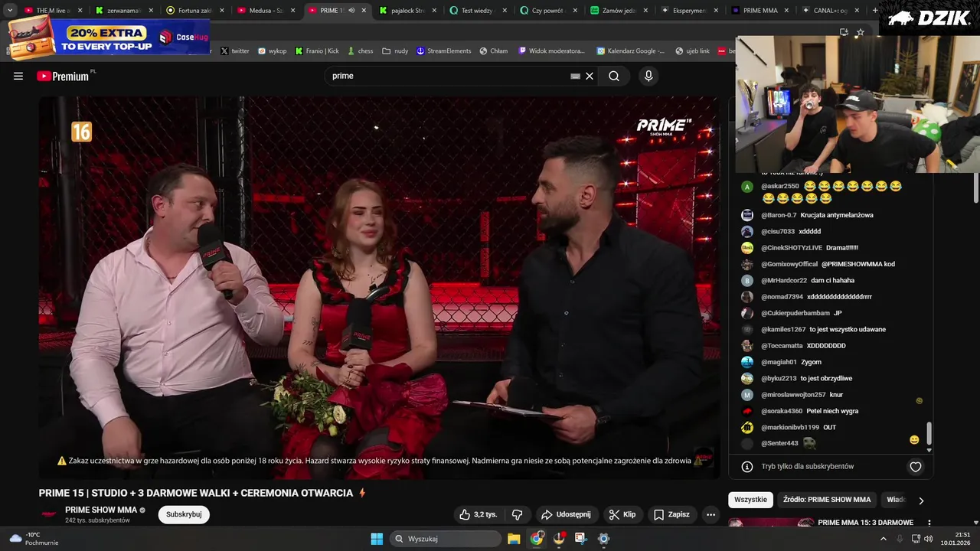Close the 'Fortuna zakł' tab
Viewport: 980px width, 551px height.
pos(221,11)
